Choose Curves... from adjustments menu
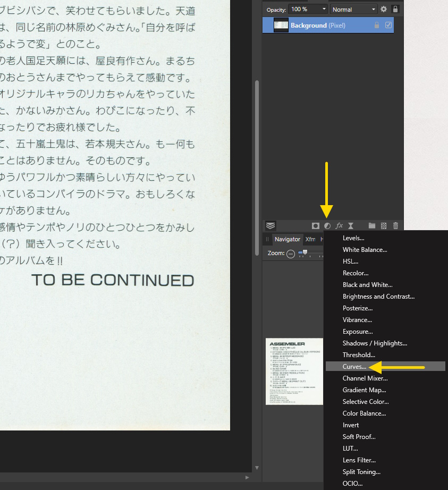 (x=354, y=367)
